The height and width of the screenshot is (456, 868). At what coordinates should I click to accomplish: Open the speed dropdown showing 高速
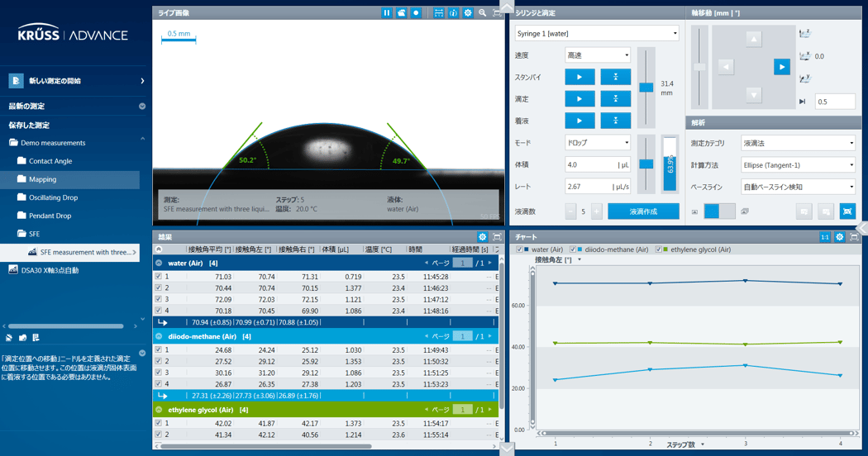(x=598, y=55)
